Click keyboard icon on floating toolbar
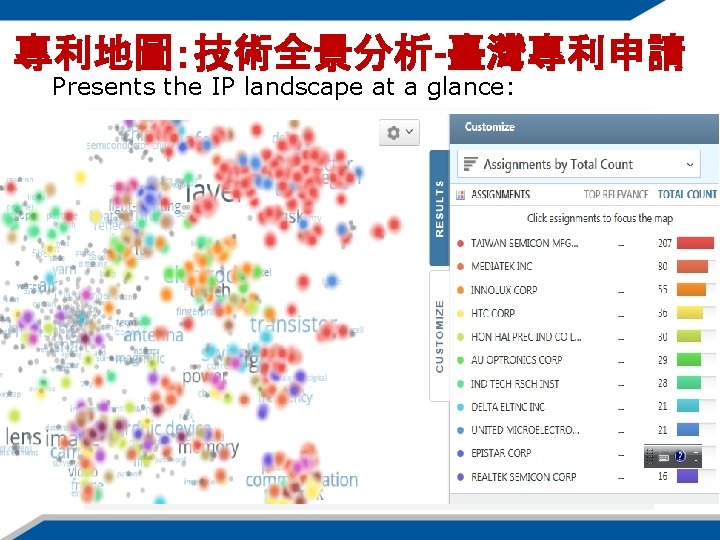 click(x=664, y=457)
